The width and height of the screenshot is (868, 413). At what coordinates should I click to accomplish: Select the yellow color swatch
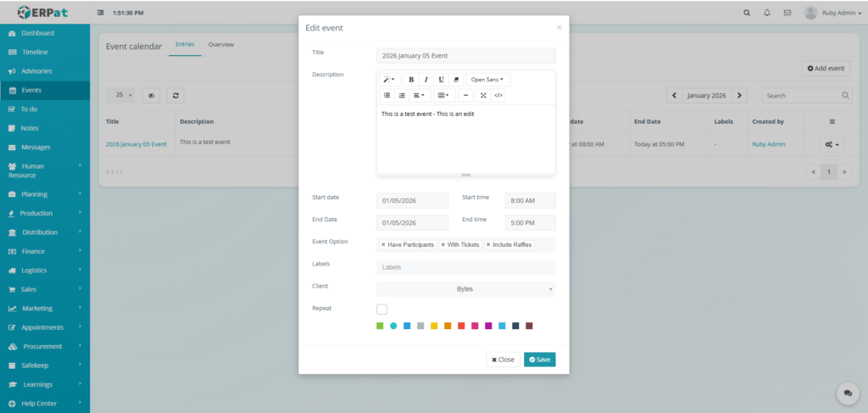pyautogui.click(x=434, y=326)
